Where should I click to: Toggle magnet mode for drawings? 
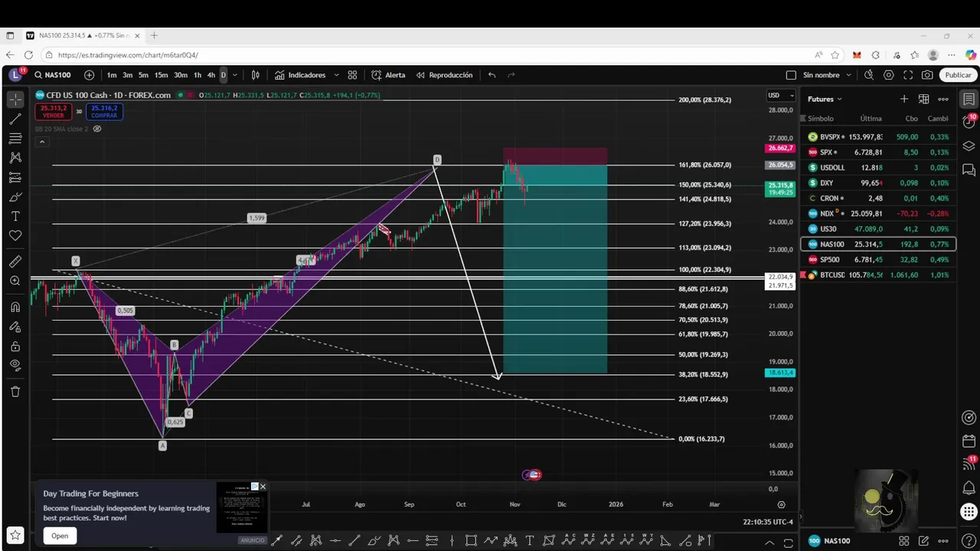pyautogui.click(x=15, y=307)
